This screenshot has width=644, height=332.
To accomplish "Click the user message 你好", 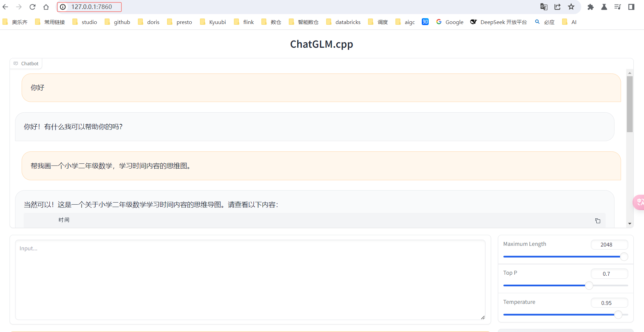I will click(x=321, y=88).
